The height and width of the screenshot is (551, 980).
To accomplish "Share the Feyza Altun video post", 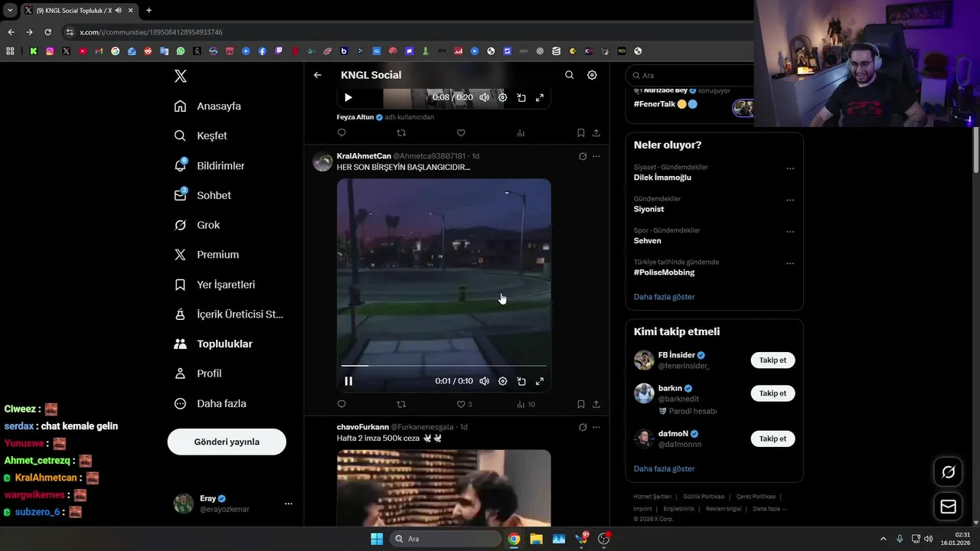I will 596,132.
